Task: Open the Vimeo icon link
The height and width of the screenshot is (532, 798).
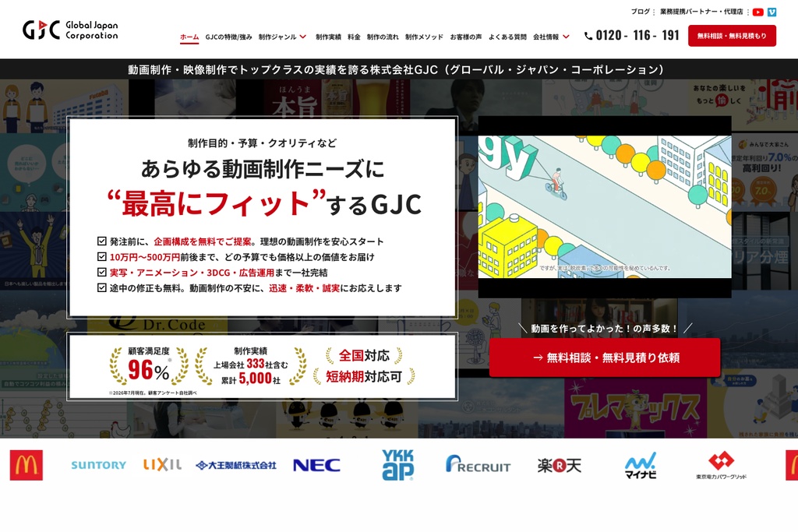Action: click(x=772, y=12)
